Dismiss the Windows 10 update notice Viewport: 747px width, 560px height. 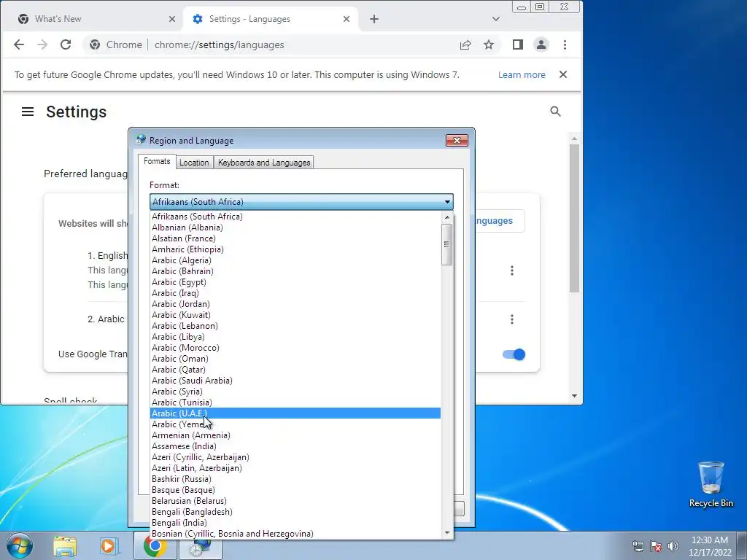click(x=563, y=74)
